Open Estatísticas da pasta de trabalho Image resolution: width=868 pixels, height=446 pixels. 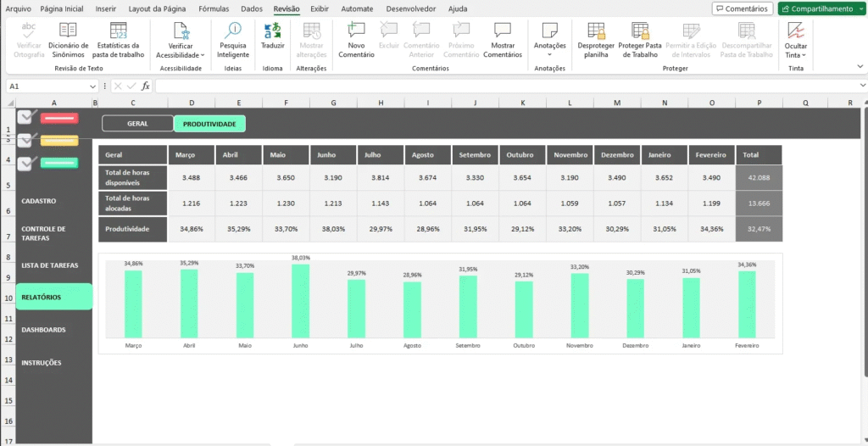click(x=118, y=31)
